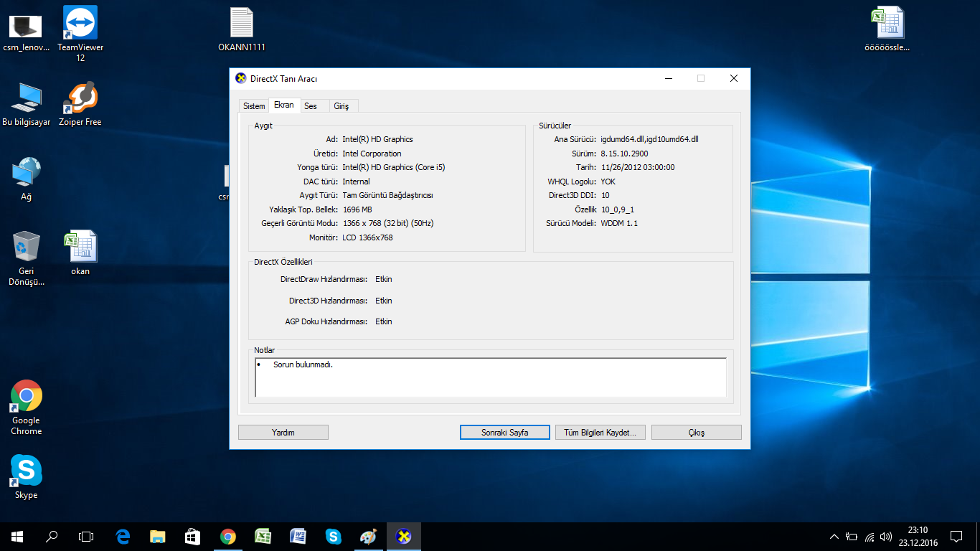Click the Sorun bulunmadı note text
This screenshot has width=980, height=551.
303,364
